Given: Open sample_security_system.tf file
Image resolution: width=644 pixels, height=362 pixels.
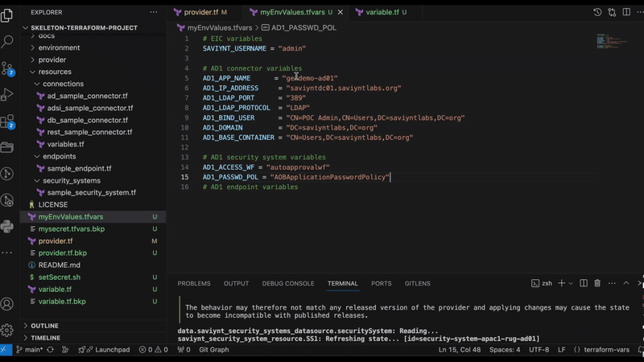Looking at the screenshot, I should 91,192.
